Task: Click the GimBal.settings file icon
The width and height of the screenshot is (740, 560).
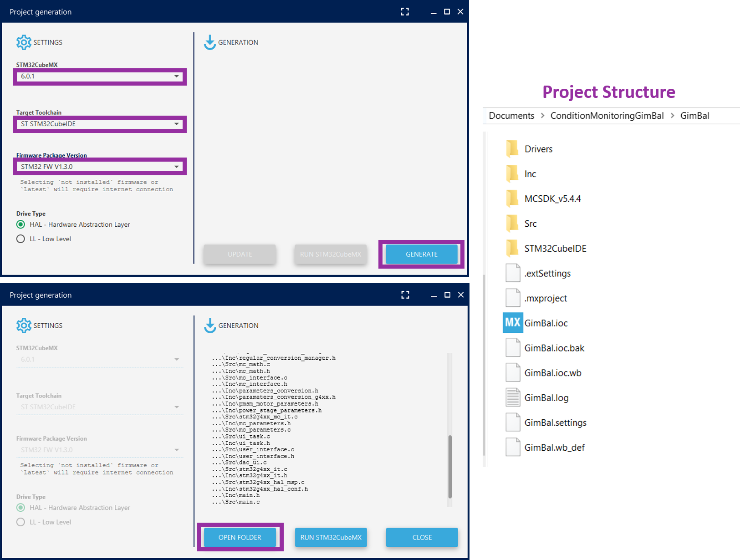Action: [513, 423]
